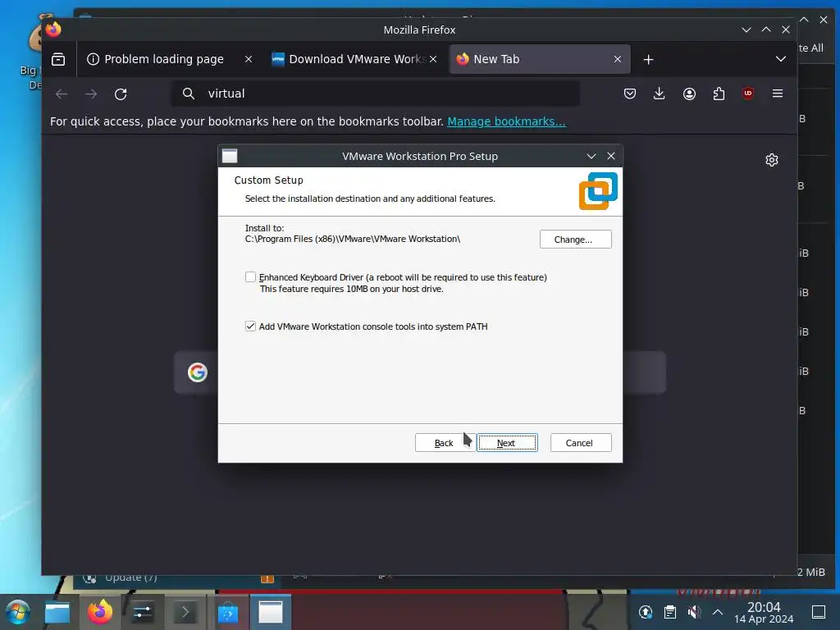The height and width of the screenshot is (630, 840).
Task: Open a new Firefox tab with plus icon
Action: tap(648, 59)
